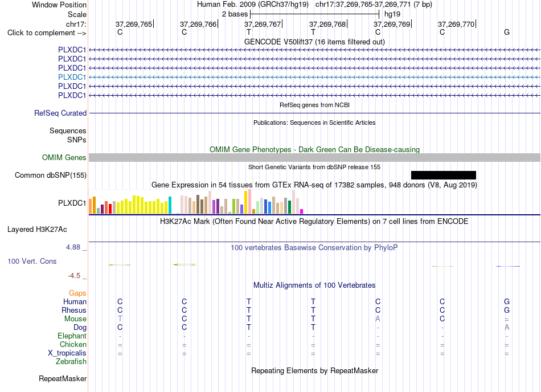This screenshot has width=541, height=392.
Task: Click the red bar in GTEx chart
Action: pos(110,209)
